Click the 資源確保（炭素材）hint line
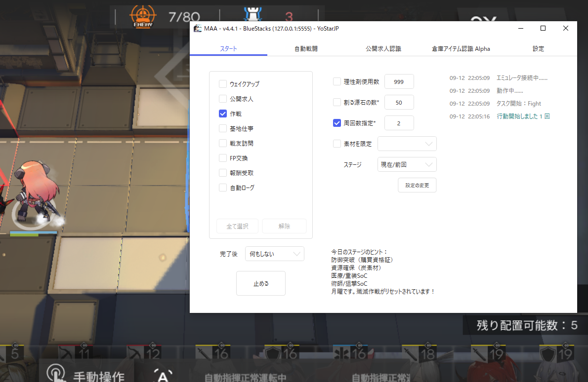The image size is (588, 382). pyautogui.click(x=356, y=268)
